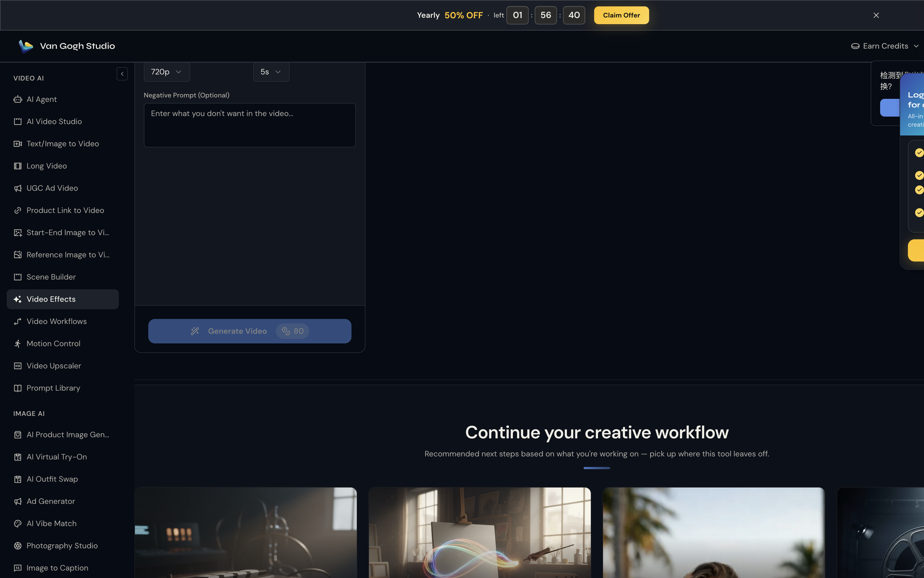924x578 pixels.
Task: Navigate to Ad Generator
Action: (63, 501)
